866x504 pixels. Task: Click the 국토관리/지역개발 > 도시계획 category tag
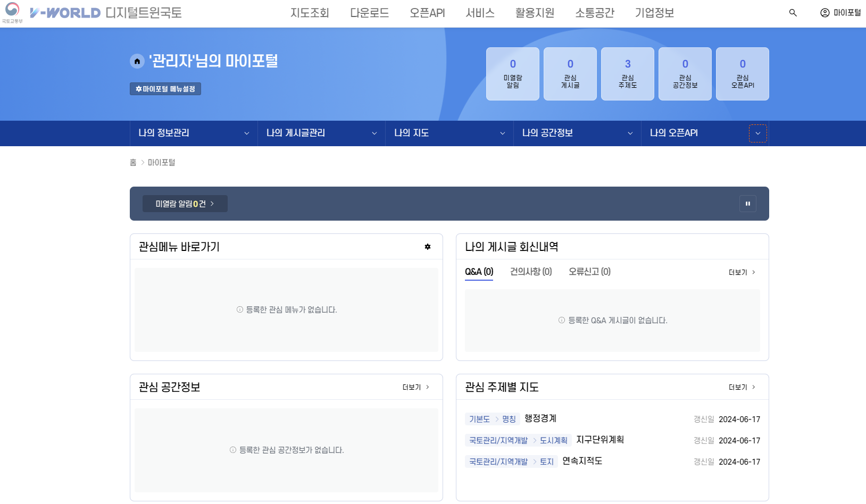pos(518,440)
